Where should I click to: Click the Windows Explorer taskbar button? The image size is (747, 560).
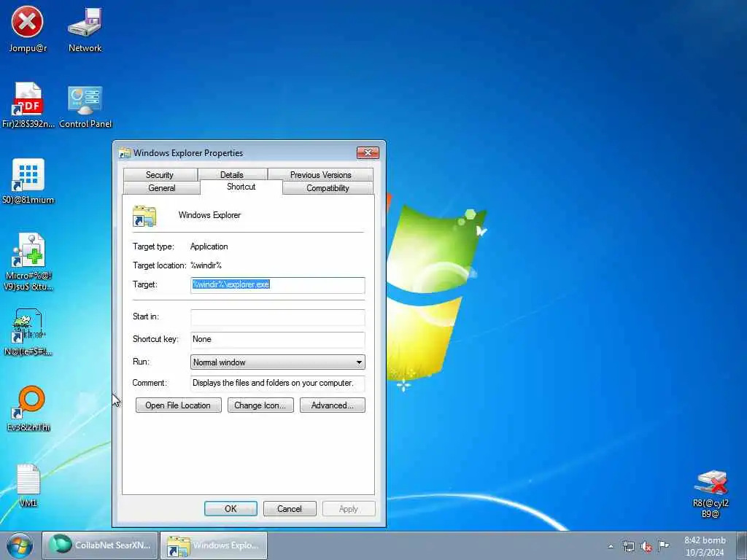[214, 545]
